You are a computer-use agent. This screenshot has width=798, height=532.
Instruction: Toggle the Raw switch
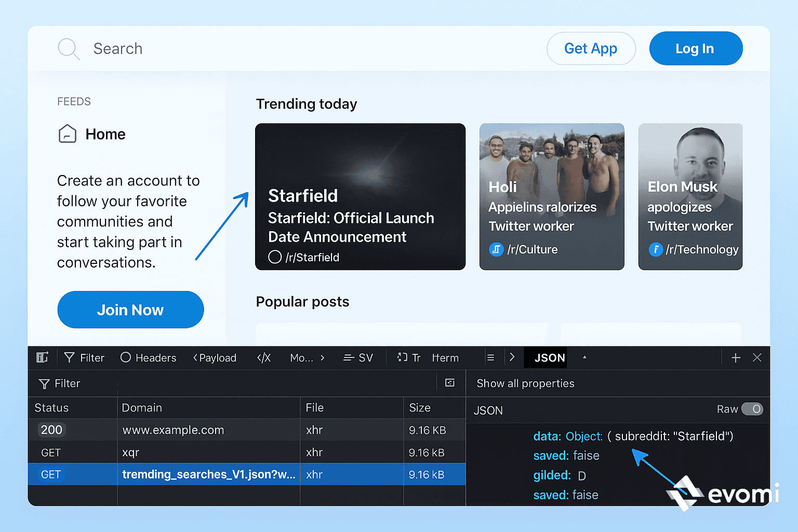click(752, 409)
